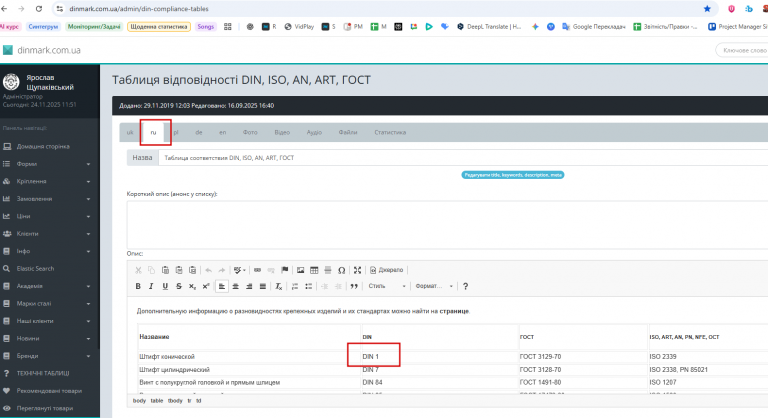Switch to the de language tab
Screen dimensions: 768x418
pyautogui.click(x=199, y=132)
